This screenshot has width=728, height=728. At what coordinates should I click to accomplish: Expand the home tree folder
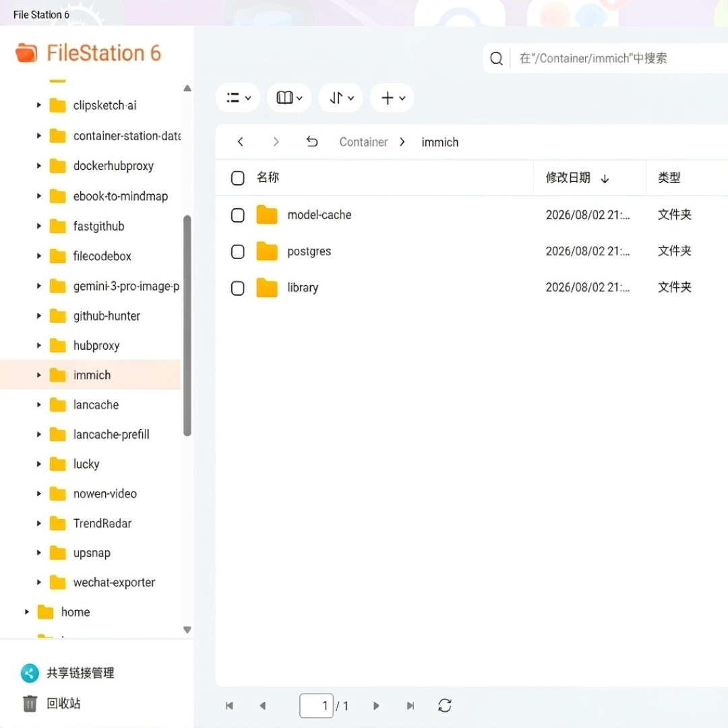coord(27,612)
